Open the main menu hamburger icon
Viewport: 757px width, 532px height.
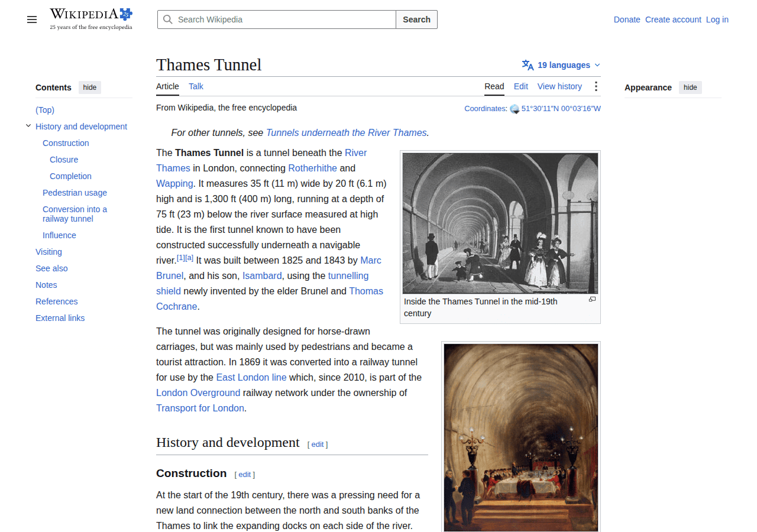[x=32, y=20]
